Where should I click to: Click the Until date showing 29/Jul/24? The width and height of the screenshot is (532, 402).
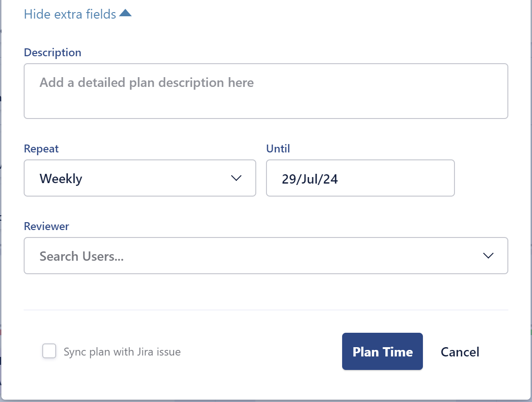[360, 178]
